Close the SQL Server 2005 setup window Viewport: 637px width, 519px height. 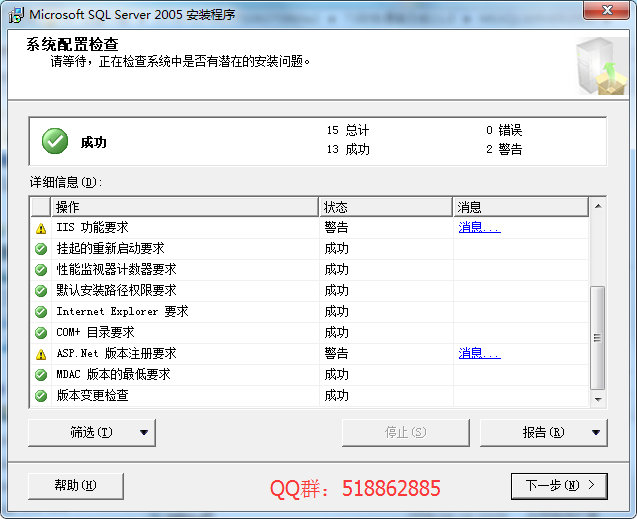pos(606,10)
